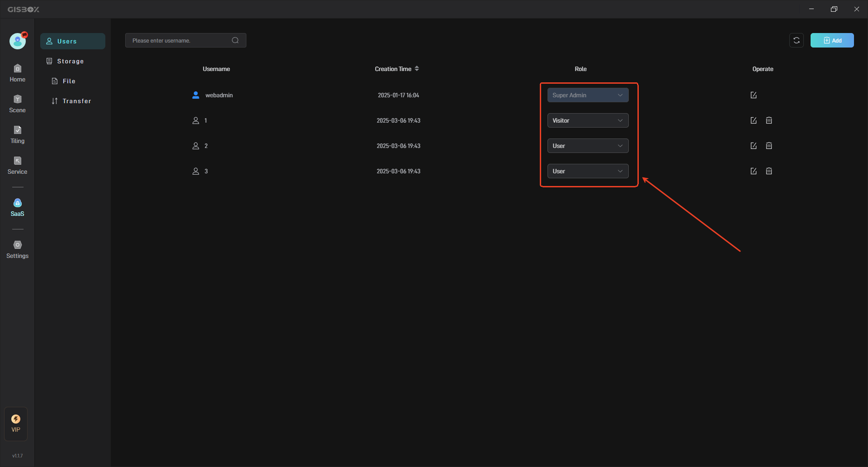Focus the username search field
The width and height of the screenshot is (868, 467).
pyautogui.click(x=186, y=40)
